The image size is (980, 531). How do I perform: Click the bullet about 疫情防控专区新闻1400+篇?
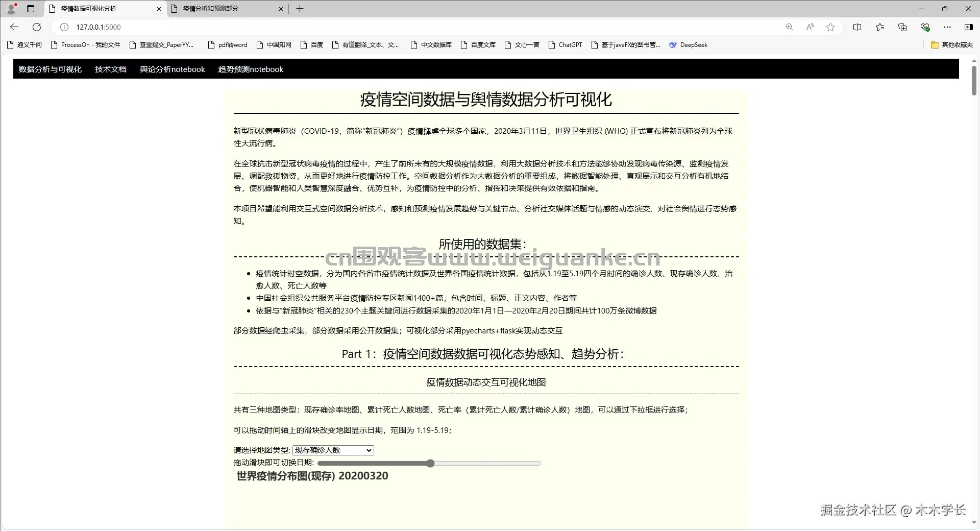(416, 298)
